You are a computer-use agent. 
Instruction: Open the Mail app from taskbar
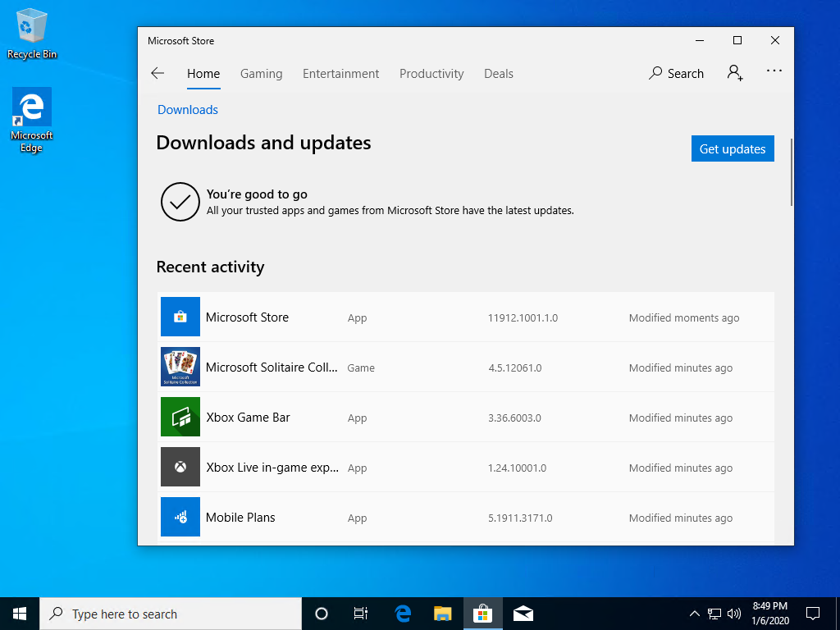(523, 614)
